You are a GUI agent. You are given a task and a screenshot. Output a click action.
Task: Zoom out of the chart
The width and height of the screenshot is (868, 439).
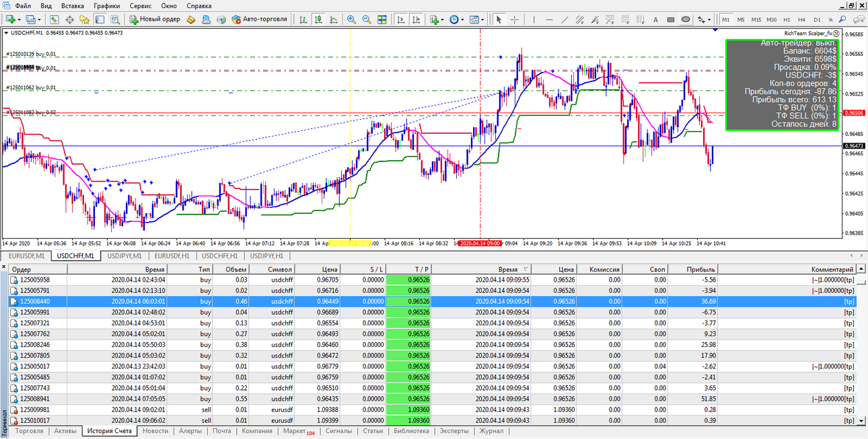[x=367, y=19]
